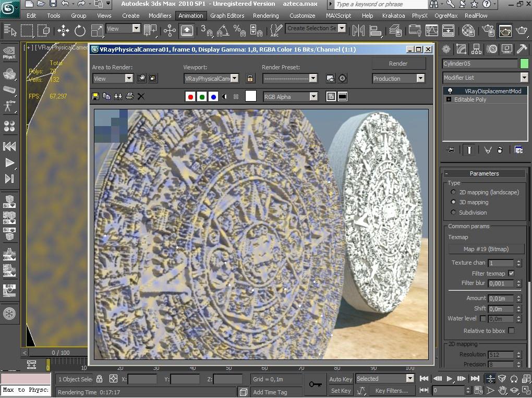The height and width of the screenshot is (398, 532).
Task: Open the Environment and Effects dialog icon
Action: pyautogui.click(x=343, y=78)
